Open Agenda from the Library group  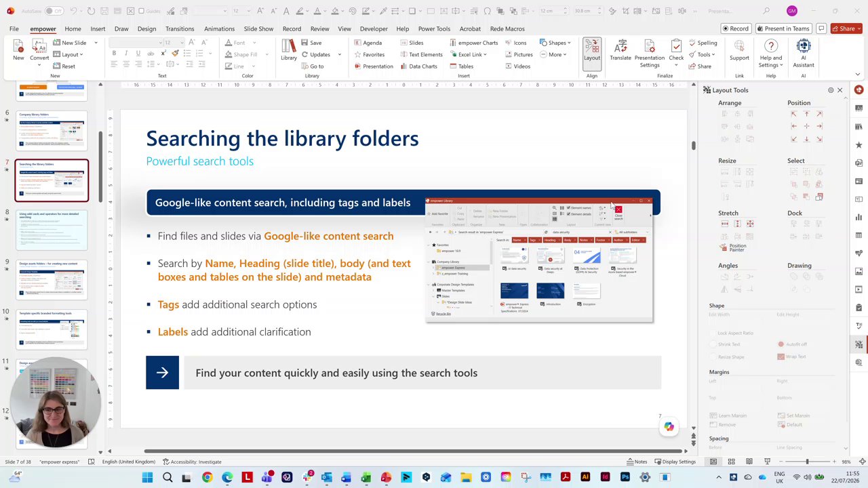tap(367, 43)
